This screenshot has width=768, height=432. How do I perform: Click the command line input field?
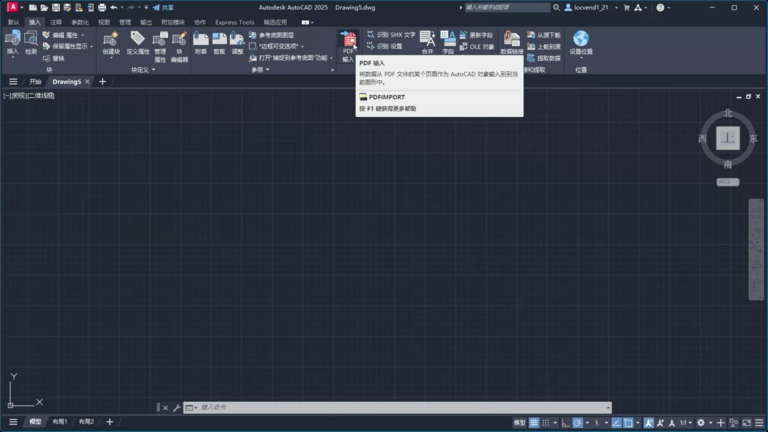(402, 407)
